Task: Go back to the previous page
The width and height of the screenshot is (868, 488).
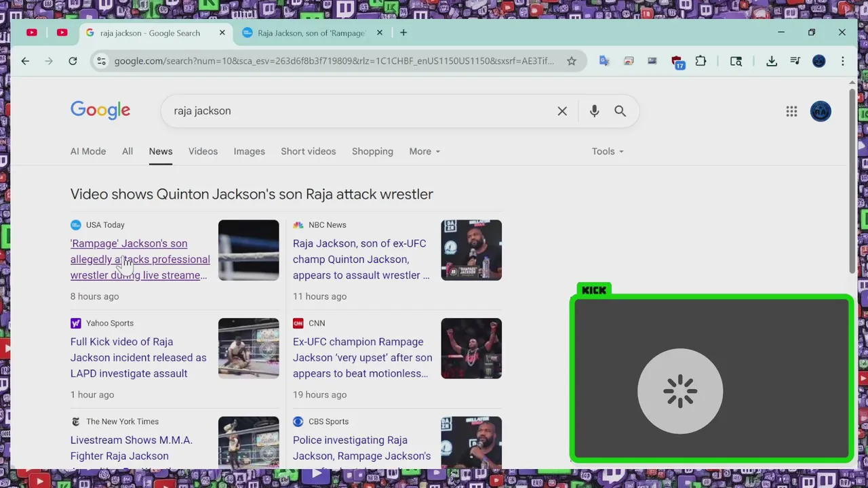Action: (x=25, y=61)
